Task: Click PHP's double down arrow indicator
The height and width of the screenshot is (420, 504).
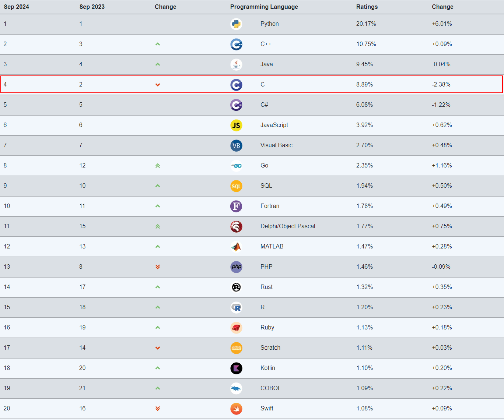Action: pyautogui.click(x=158, y=267)
